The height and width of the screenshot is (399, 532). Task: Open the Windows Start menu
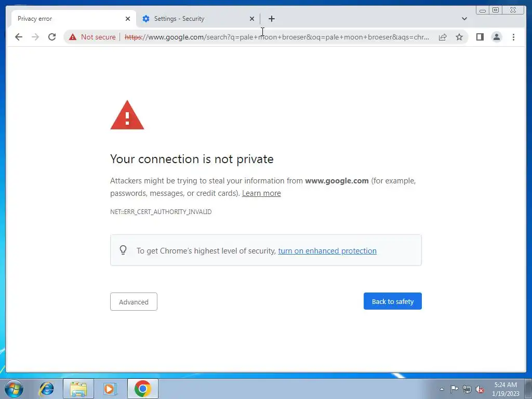tap(14, 389)
